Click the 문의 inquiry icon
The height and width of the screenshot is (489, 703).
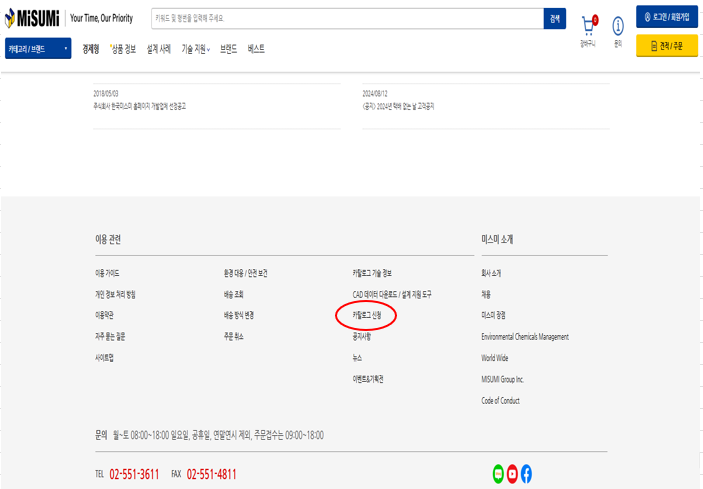[x=617, y=26]
